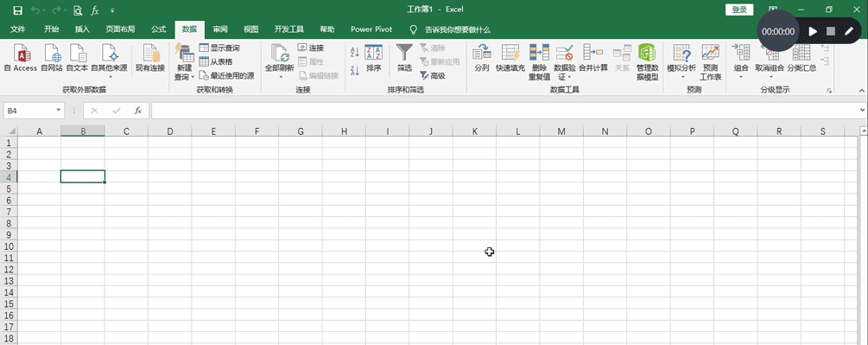Image resolution: width=868 pixels, height=345 pixels.
Task: Start recording with the play button
Action: tap(813, 32)
